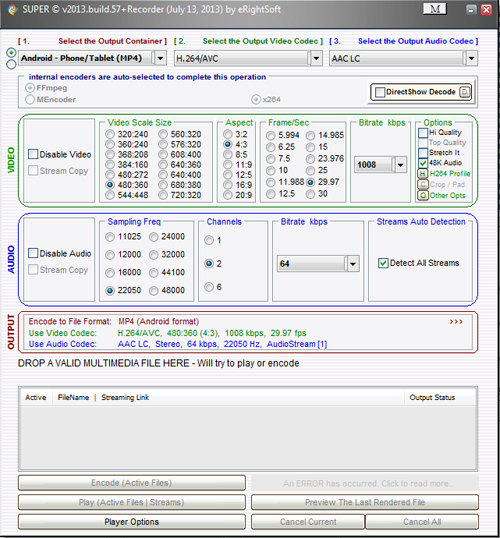The image size is (500, 538).
Task: Click the error message link text
Action: pos(368,484)
